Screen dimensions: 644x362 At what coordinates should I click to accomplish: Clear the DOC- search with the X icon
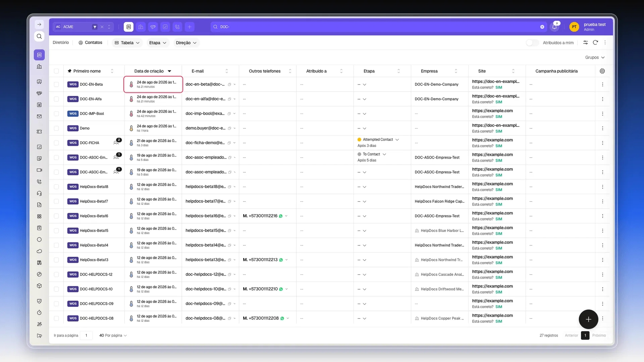click(542, 27)
